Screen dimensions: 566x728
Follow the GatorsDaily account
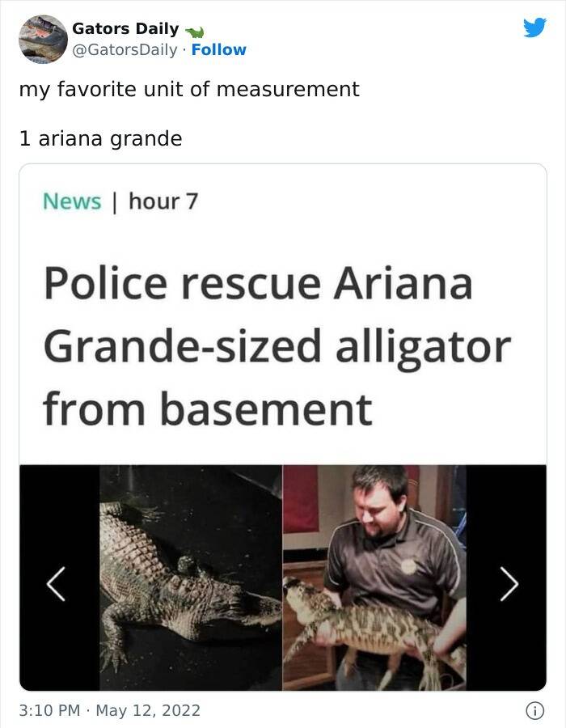[218, 49]
